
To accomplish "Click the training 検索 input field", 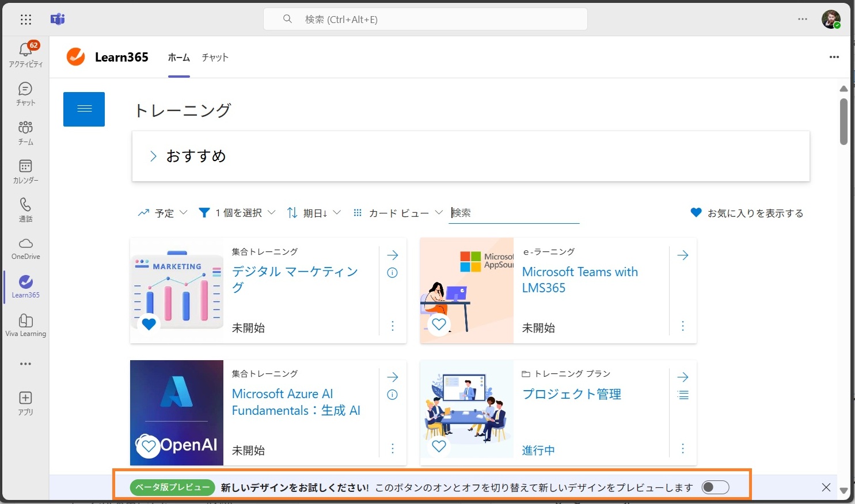I will tap(514, 213).
